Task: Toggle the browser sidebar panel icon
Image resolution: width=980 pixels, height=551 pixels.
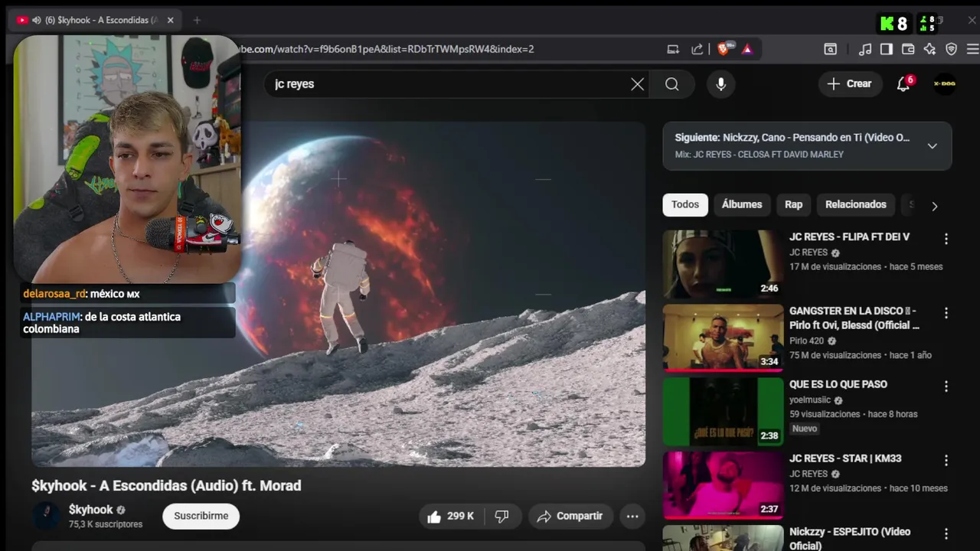Action: tap(887, 49)
